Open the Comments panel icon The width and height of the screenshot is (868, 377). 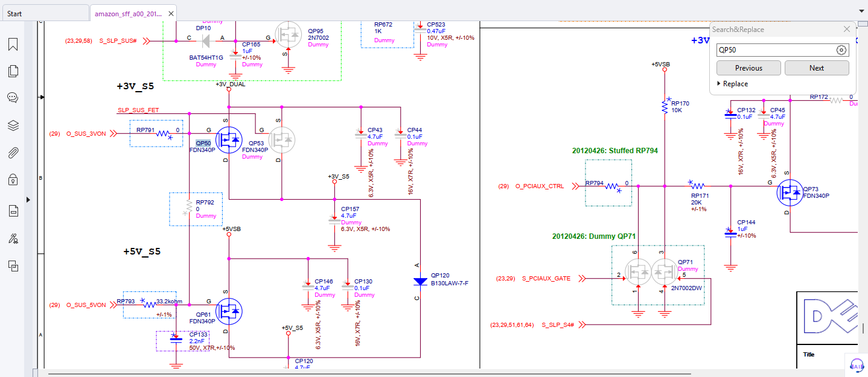point(13,98)
